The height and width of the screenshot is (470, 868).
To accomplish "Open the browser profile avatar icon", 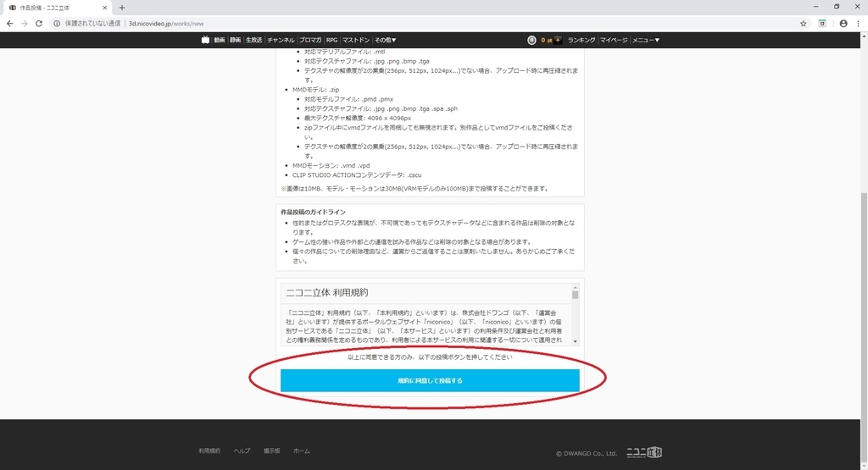I will [x=843, y=23].
